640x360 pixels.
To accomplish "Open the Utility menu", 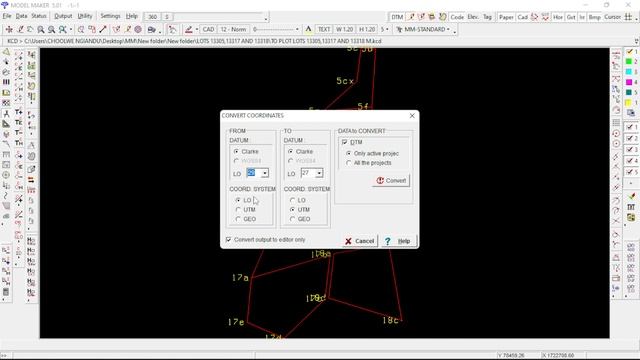I will pos(85,16).
